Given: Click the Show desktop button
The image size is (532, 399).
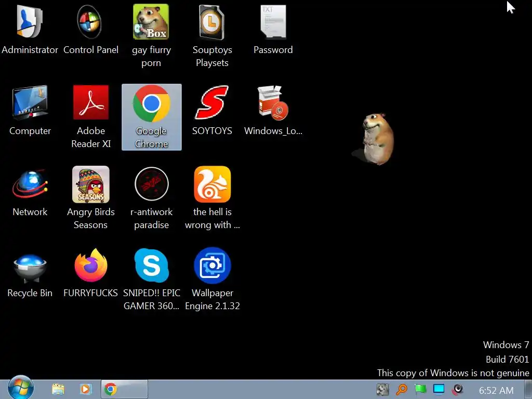Looking at the screenshot, I should 528,389.
